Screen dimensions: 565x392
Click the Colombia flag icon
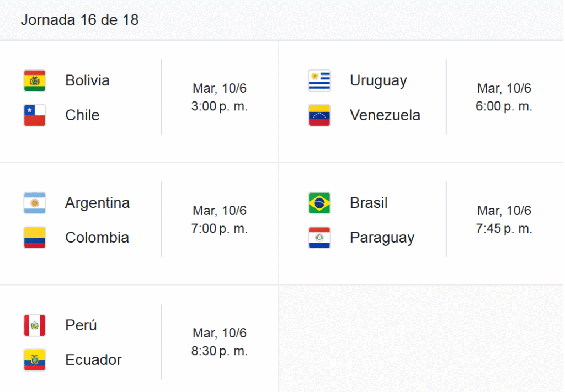coord(35,238)
